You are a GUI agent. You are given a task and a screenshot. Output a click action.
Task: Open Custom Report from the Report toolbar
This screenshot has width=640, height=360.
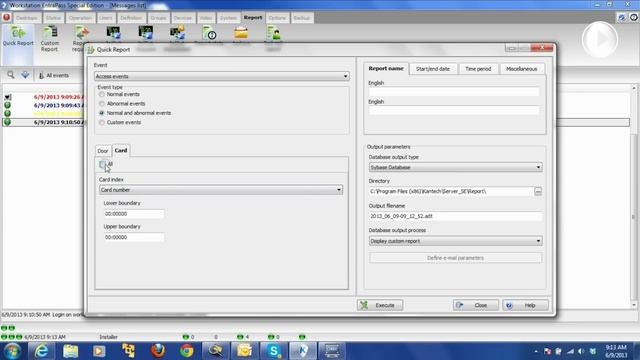point(49,38)
